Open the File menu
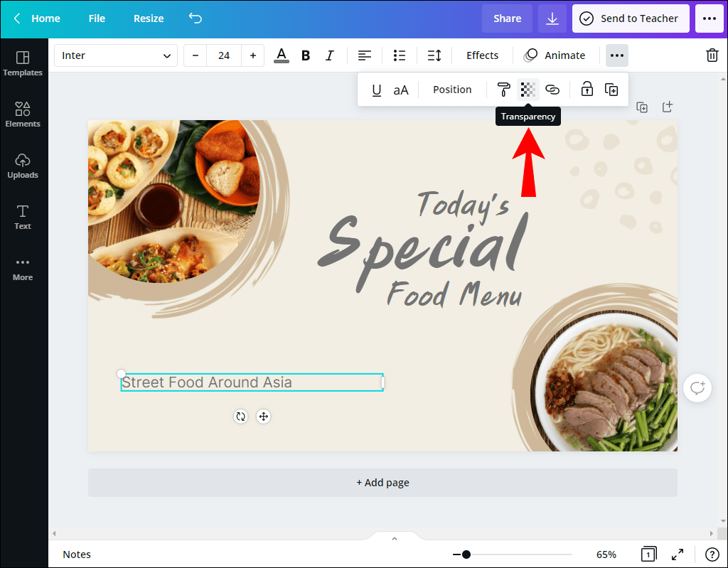The height and width of the screenshot is (568, 728). point(97,18)
